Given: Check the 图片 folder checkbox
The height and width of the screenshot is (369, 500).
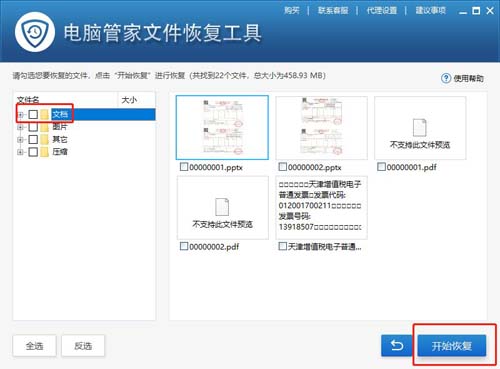Looking at the screenshot, I should [x=33, y=127].
